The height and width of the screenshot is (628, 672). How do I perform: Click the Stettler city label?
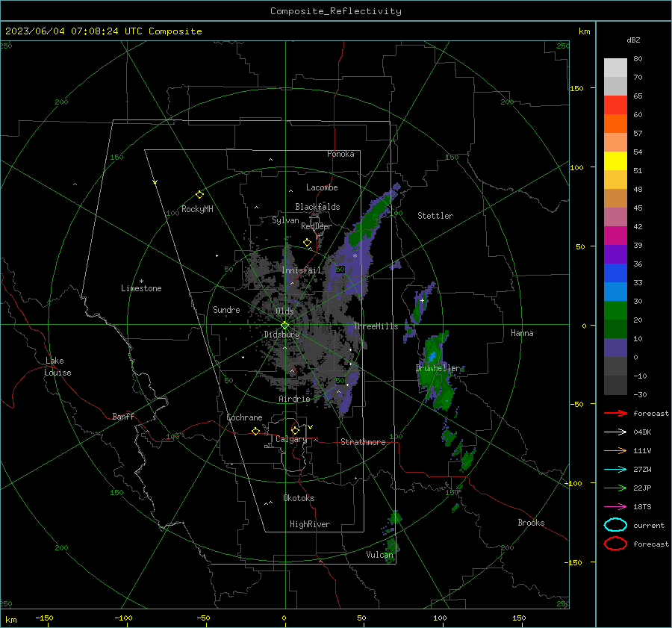point(435,216)
